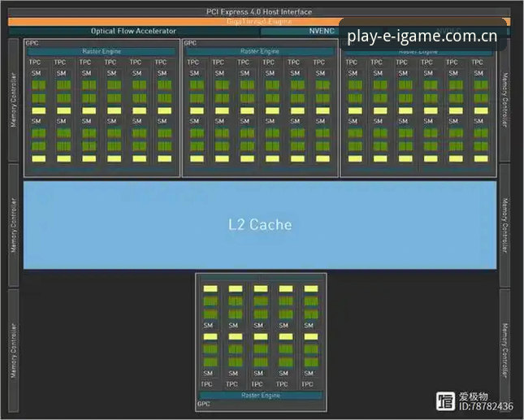This screenshot has height=420, width=524.
Task: Select the upper-right Memory Controller block
Action: click(x=505, y=100)
